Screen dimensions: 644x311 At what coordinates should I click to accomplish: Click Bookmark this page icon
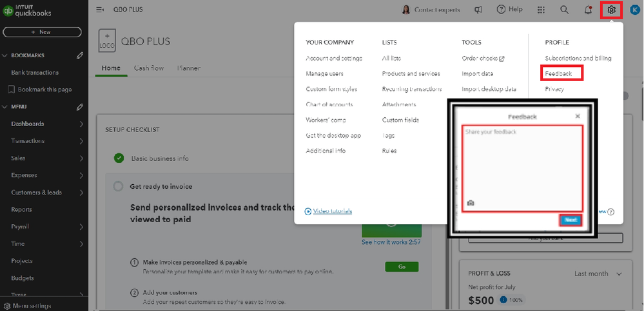(x=12, y=90)
